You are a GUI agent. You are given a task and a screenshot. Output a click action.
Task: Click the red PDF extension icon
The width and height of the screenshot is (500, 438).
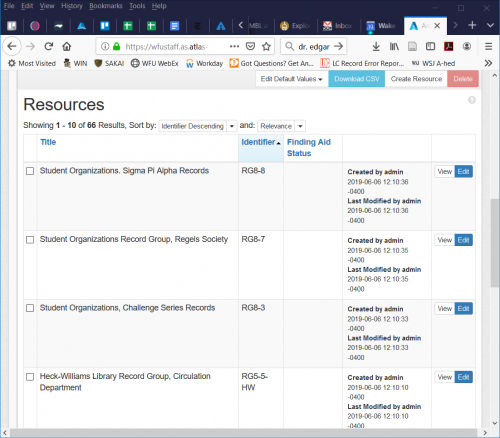[449, 46]
